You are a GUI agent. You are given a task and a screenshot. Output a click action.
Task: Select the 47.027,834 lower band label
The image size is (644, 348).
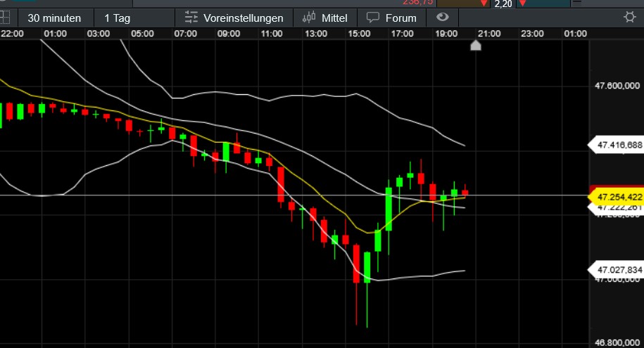point(618,270)
